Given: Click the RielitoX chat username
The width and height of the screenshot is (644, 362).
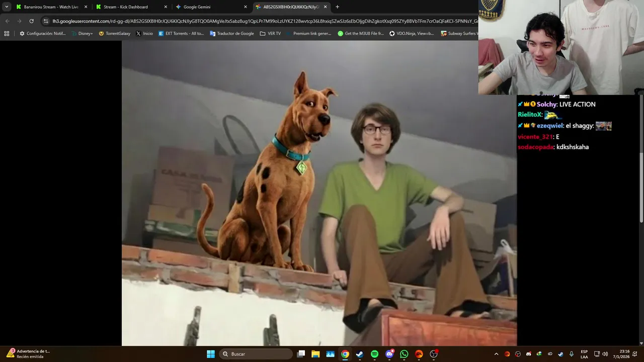Looking at the screenshot, I should (x=530, y=115).
